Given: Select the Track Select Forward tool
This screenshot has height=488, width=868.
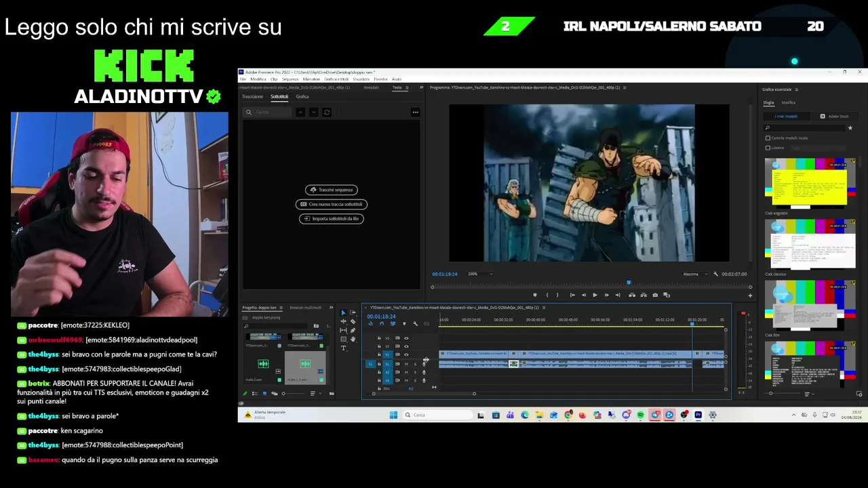Looking at the screenshot, I should [353, 312].
